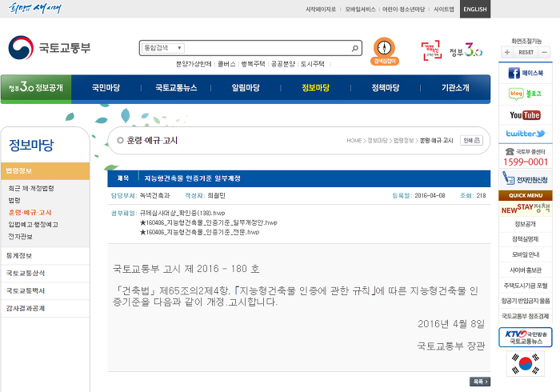This screenshot has height=392, width=560.
Task: Click the 정부 3.0 logo near search
Action: (x=466, y=50)
